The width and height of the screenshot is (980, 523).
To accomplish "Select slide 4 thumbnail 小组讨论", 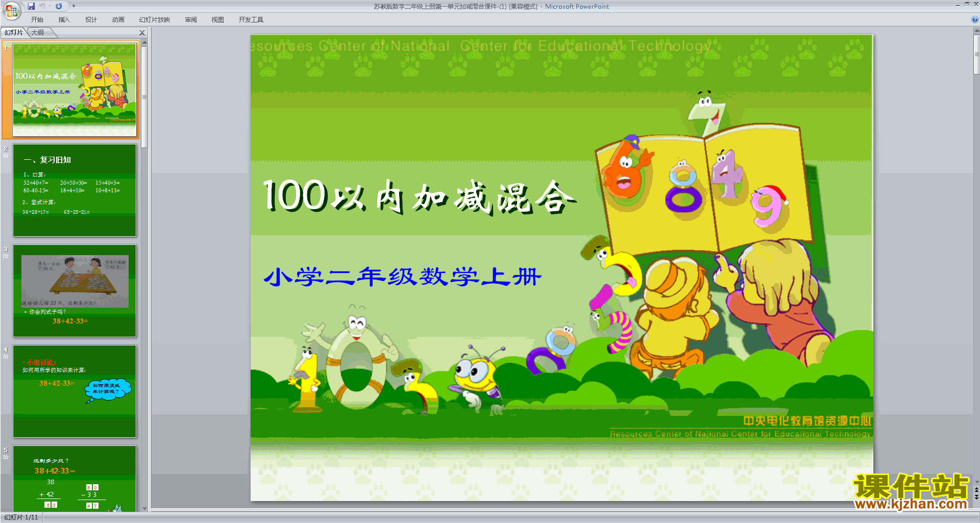I will 75,391.
